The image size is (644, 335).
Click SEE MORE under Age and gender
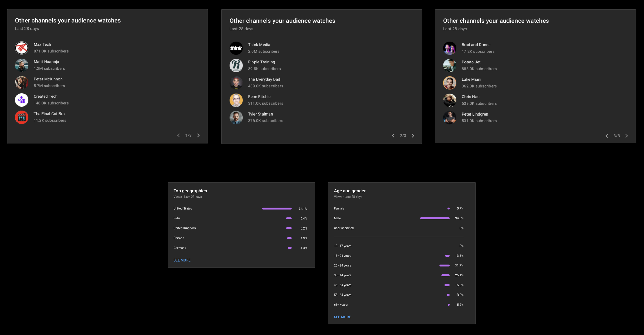[x=342, y=317]
